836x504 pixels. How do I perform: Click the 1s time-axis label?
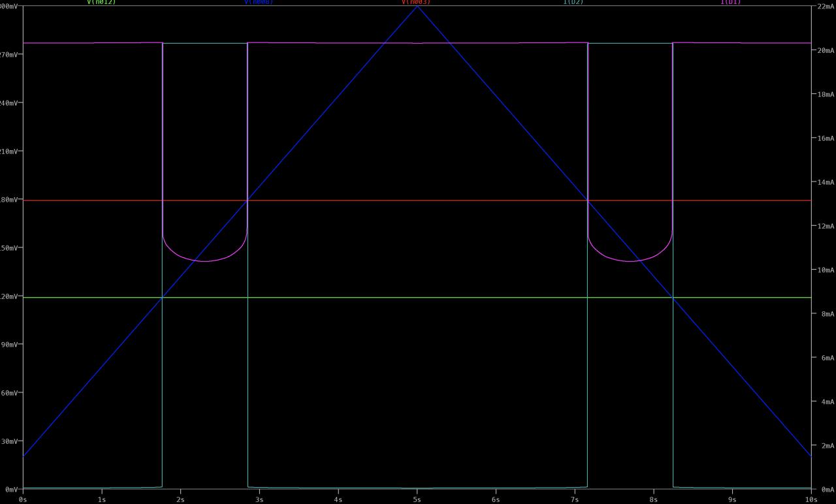tap(102, 499)
